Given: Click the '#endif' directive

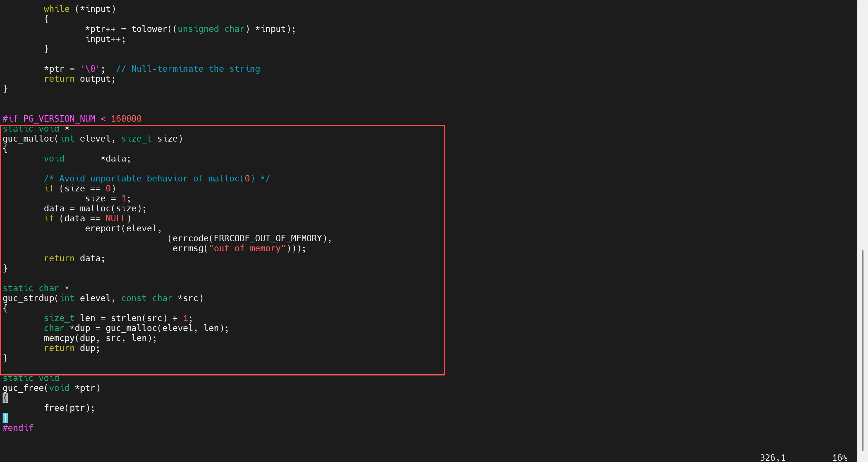Looking at the screenshot, I should pyautogui.click(x=18, y=428).
